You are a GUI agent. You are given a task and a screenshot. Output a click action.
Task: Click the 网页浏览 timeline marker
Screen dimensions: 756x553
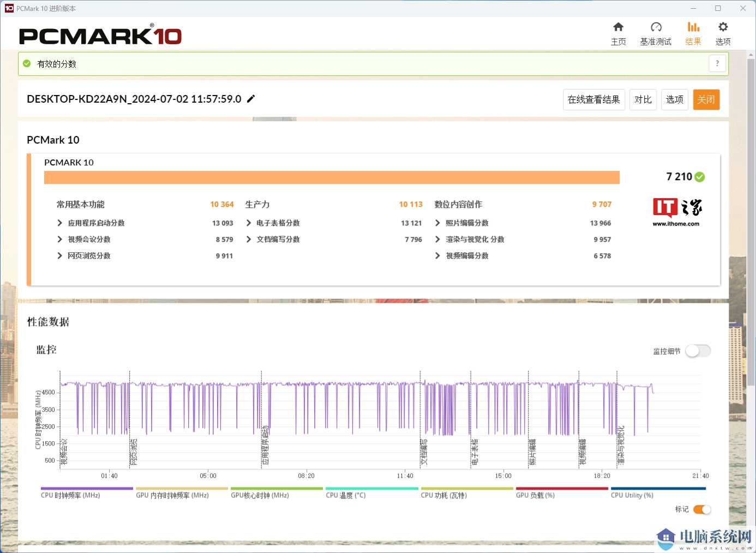(x=134, y=451)
